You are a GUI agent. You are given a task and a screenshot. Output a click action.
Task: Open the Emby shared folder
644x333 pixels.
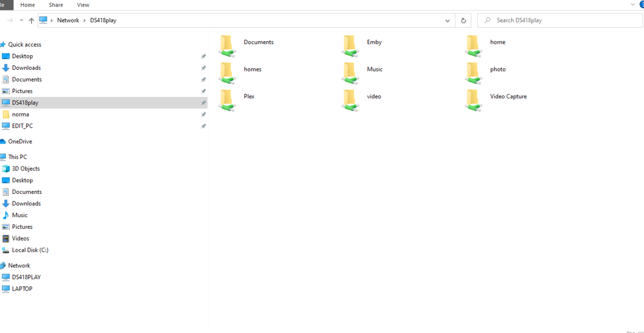pos(374,42)
